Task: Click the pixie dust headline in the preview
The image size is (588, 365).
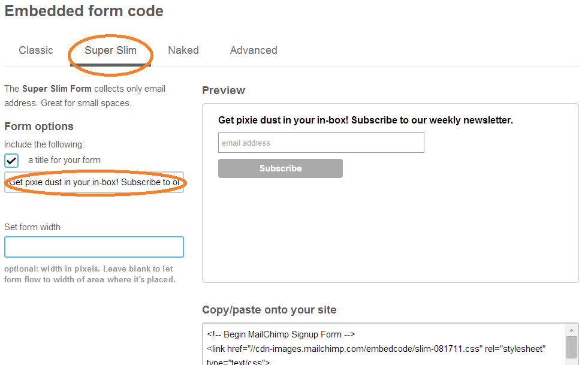Action: click(366, 120)
